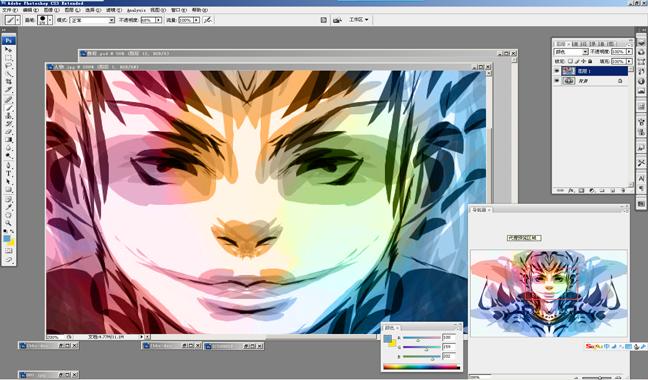Open workspace dropdown in options bar
This screenshot has width=648, height=380.
point(358,19)
